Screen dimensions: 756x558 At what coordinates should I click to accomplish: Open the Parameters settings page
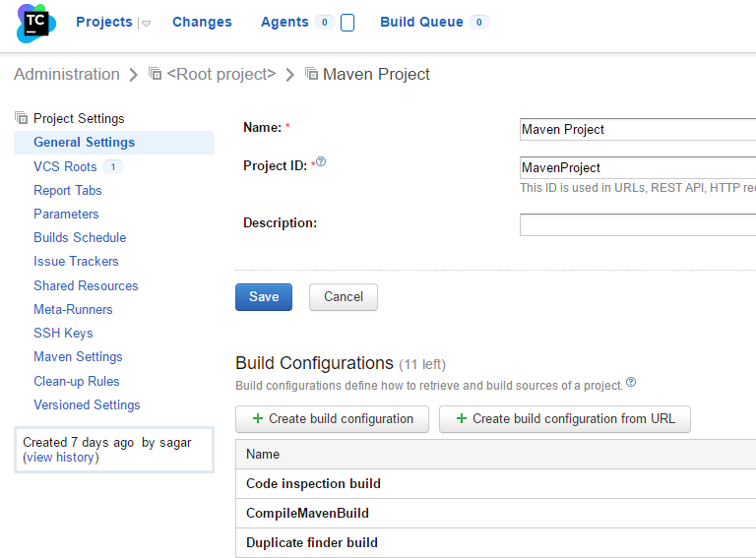(x=66, y=214)
